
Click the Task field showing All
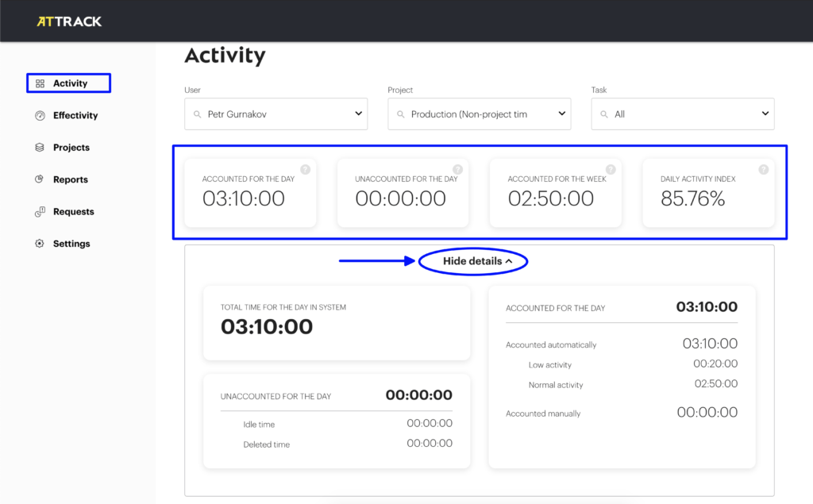[x=682, y=114]
